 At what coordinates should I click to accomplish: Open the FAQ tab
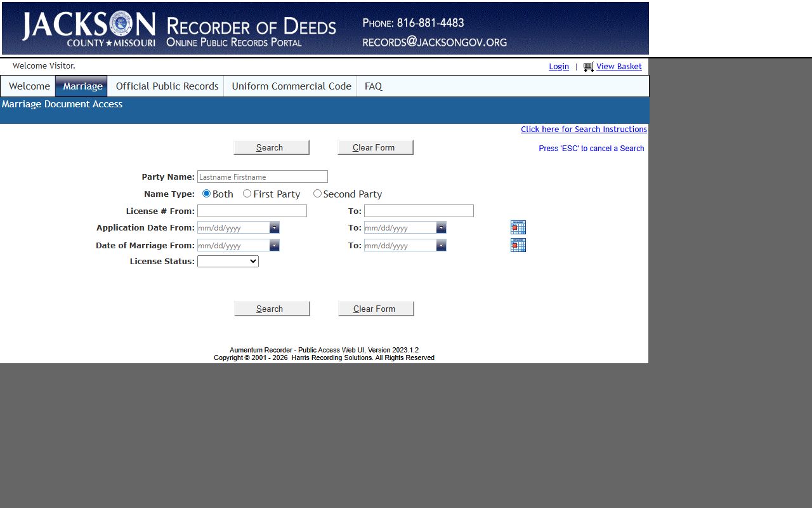(373, 86)
